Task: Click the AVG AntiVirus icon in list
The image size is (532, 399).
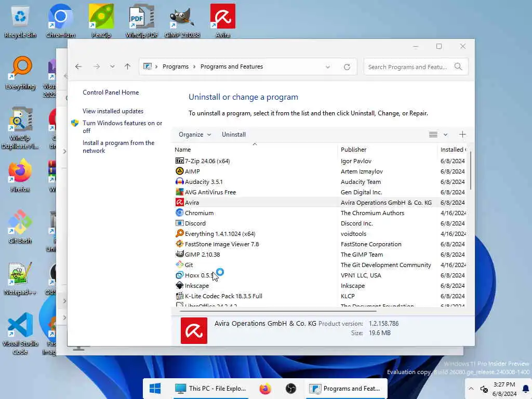Action: [179, 192]
